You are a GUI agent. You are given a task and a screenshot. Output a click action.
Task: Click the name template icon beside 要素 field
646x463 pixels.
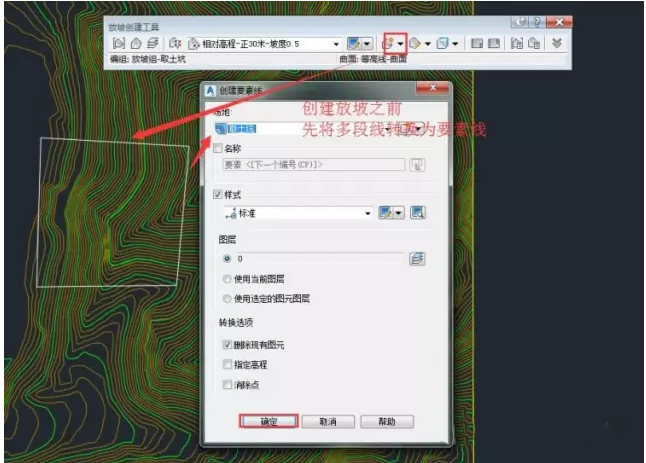pyautogui.click(x=417, y=165)
